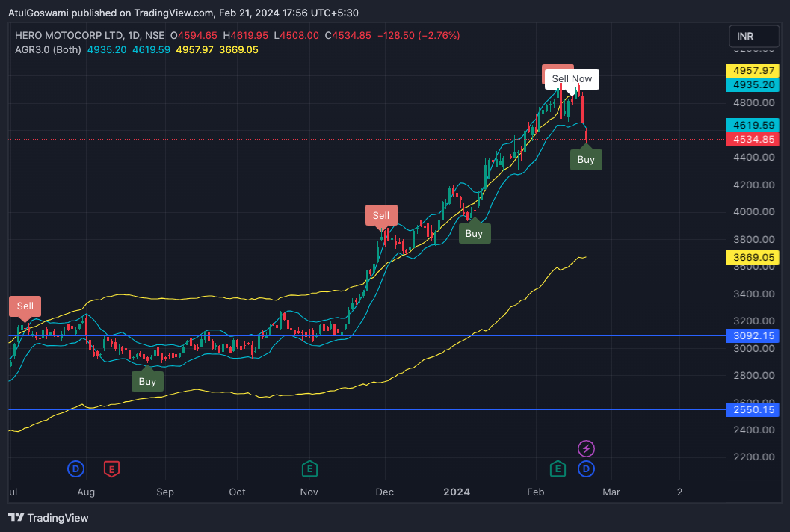Screen dimensions: 790x532
Task: Click the blue 2550.15 price line label
Action: (x=753, y=409)
